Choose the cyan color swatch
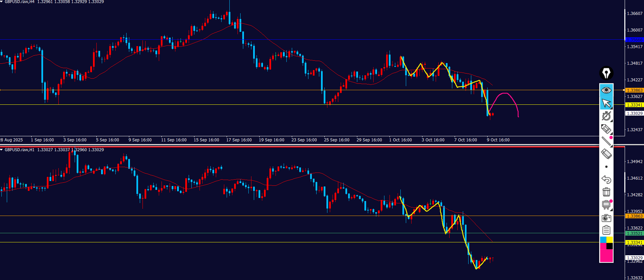This screenshot has width=644, height=280. point(603,240)
